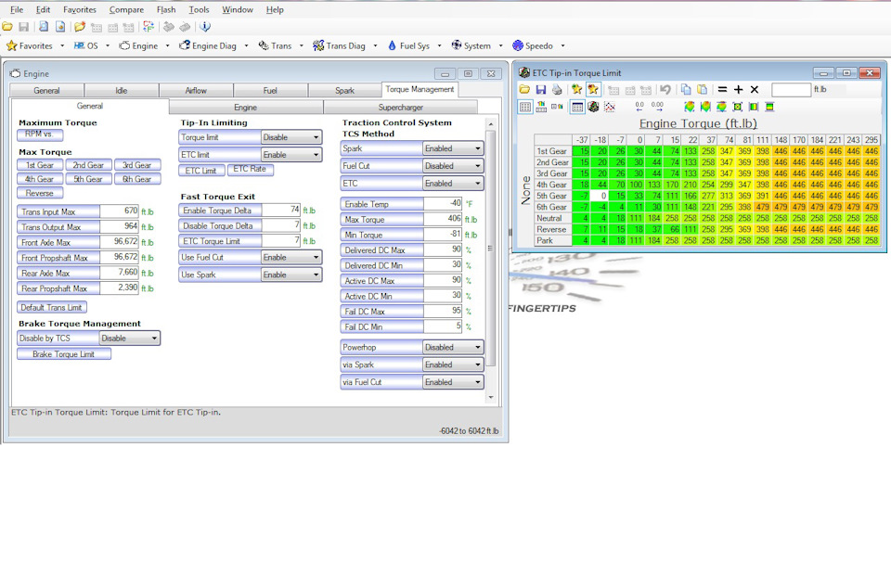Open Use Fuel Cut dropdown

tap(291, 258)
